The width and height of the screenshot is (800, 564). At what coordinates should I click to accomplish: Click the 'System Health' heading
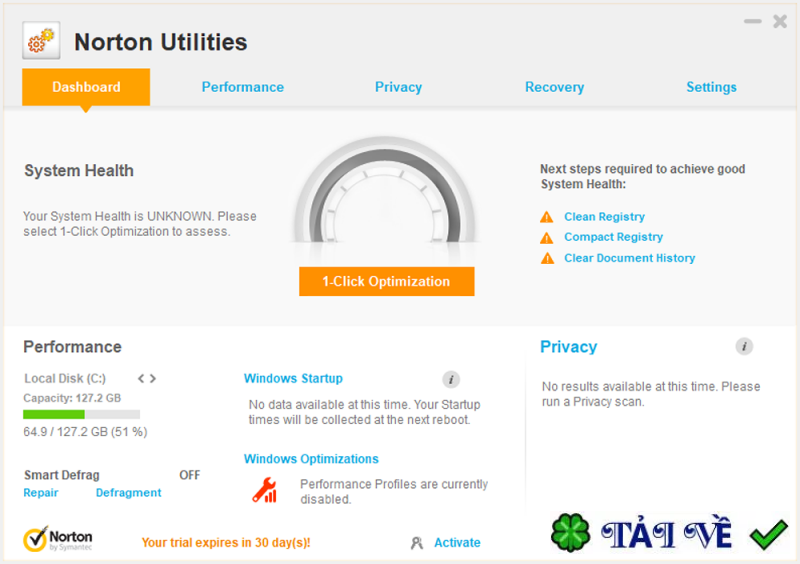[79, 170]
